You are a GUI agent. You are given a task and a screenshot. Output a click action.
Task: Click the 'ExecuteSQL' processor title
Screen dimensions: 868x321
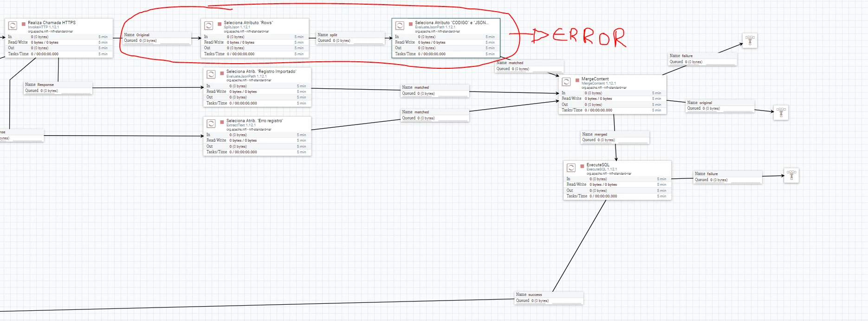598,165
